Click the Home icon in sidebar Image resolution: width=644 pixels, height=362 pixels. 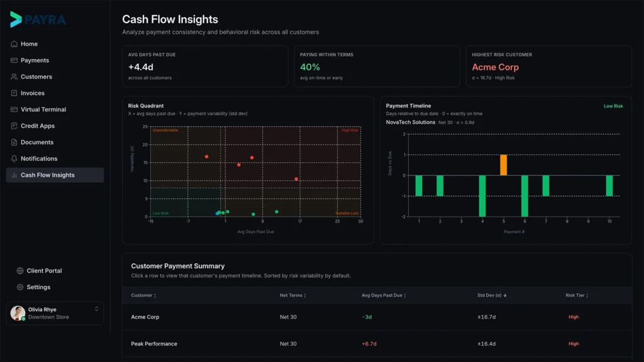pos(14,44)
